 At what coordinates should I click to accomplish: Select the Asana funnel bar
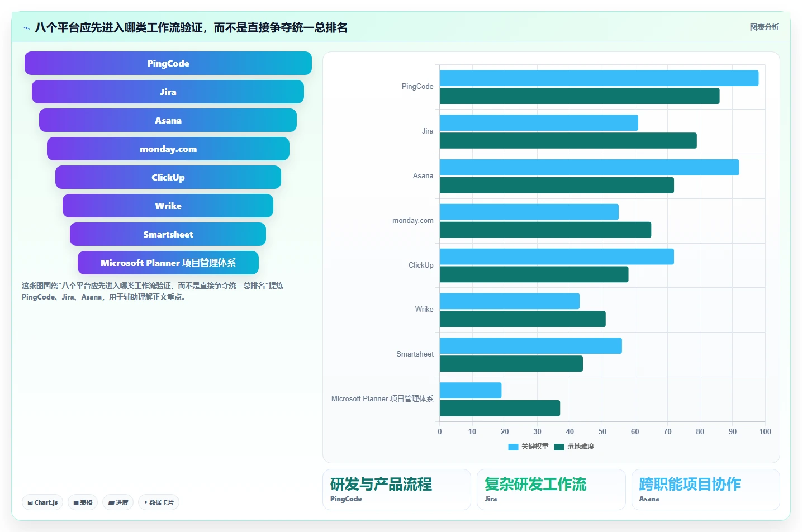(x=168, y=120)
